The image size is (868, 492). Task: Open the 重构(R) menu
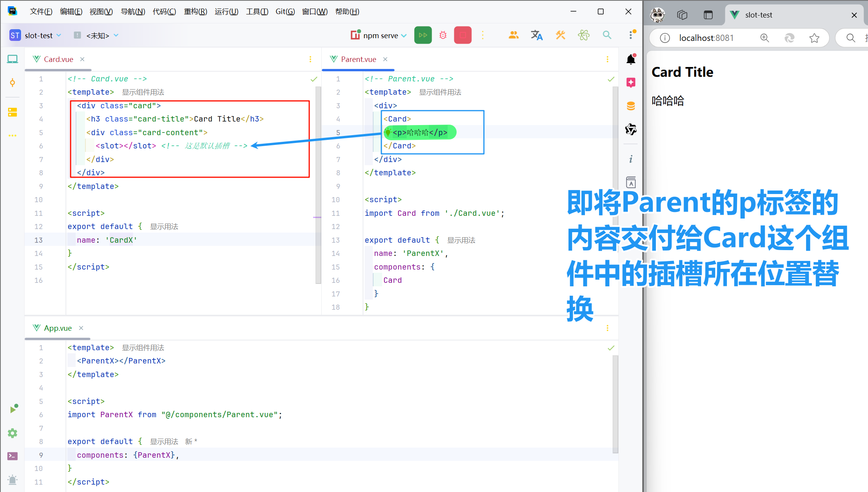coord(195,12)
